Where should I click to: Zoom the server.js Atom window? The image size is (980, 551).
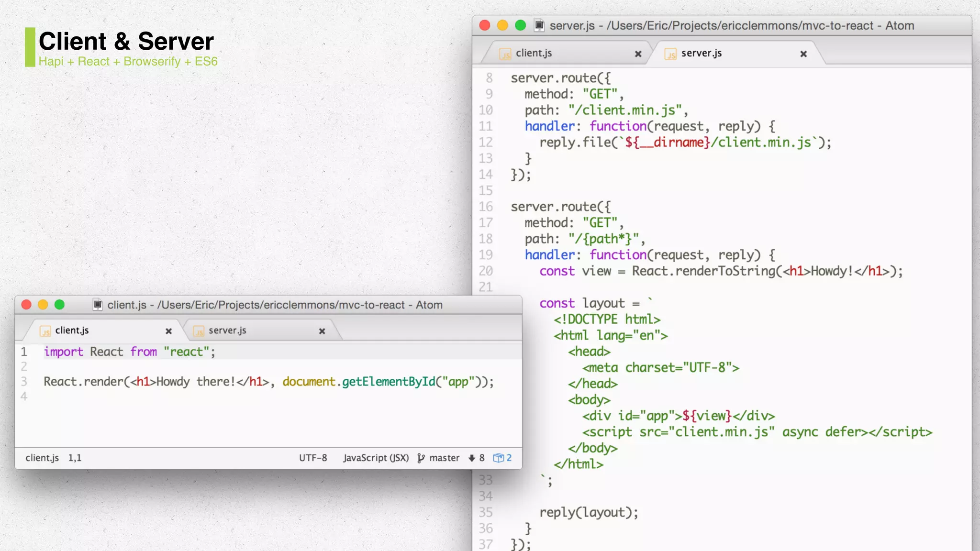point(520,25)
